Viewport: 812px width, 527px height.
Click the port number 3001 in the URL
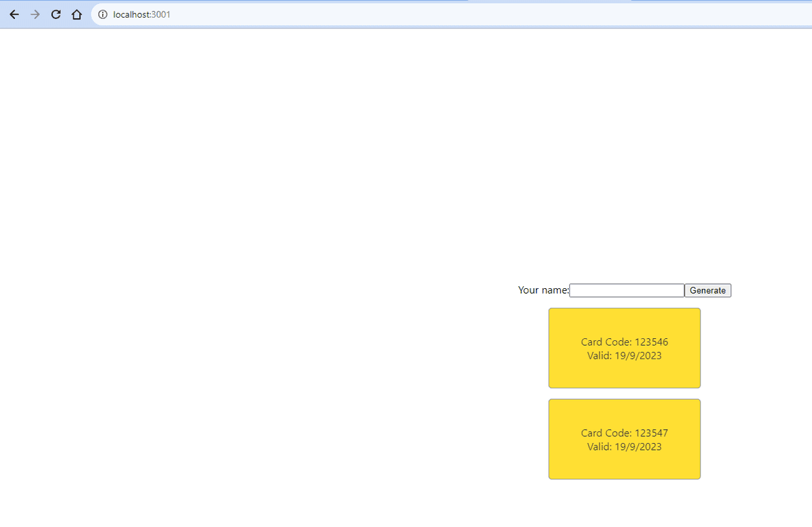(x=162, y=14)
